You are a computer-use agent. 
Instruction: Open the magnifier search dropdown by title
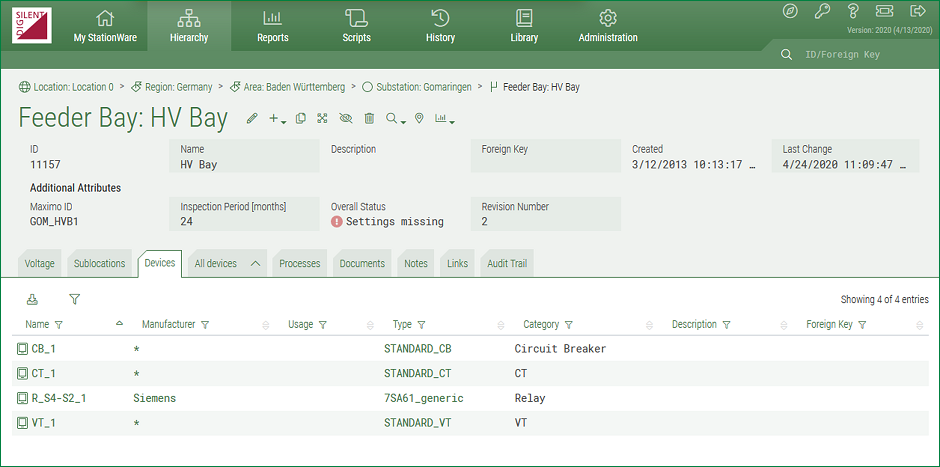tap(395, 119)
